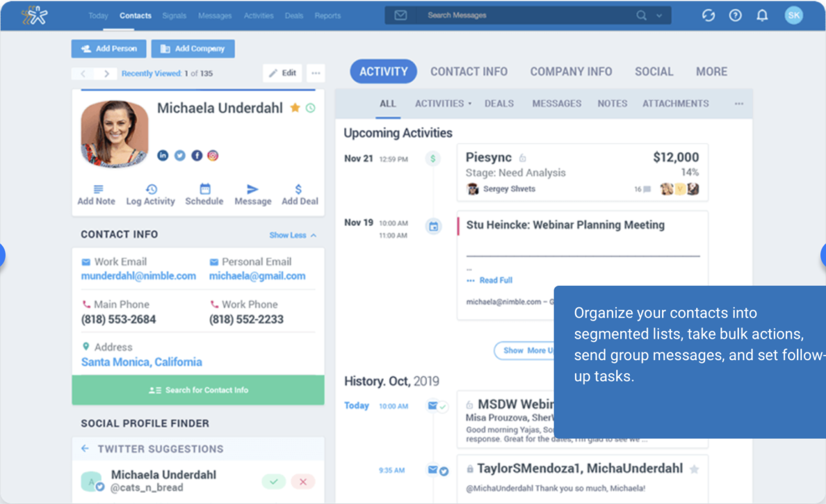Select the DEALS sub-tab

(x=499, y=103)
